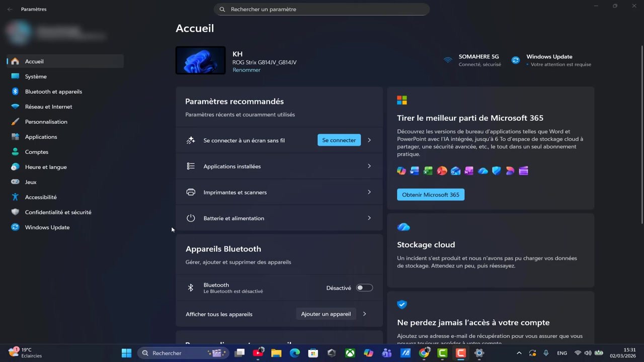Click the Ajouter un appareil button
Image resolution: width=644 pixels, height=362 pixels.
[326, 314]
